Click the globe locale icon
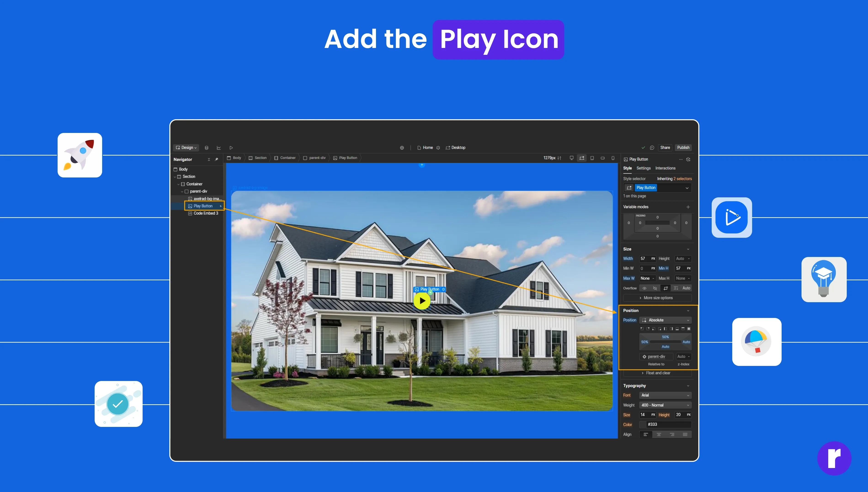868x492 pixels. (x=402, y=148)
